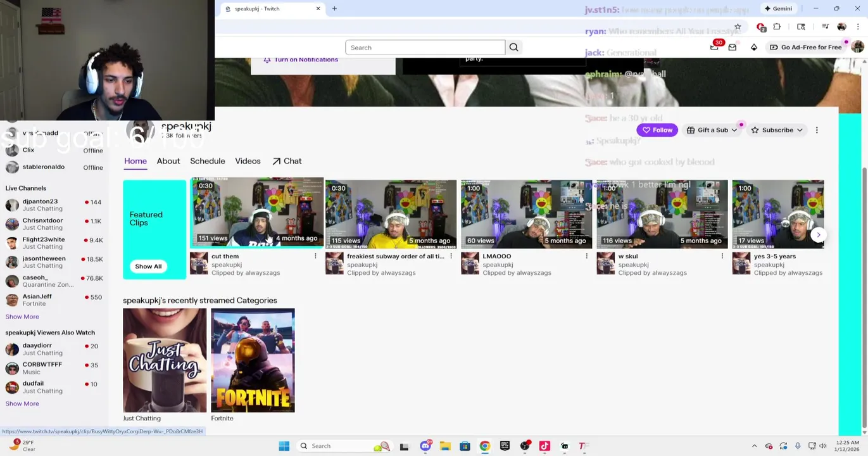This screenshot has height=456, width=868.
Task: Open the Whispers envelope icon
Action: coord(733,47)
